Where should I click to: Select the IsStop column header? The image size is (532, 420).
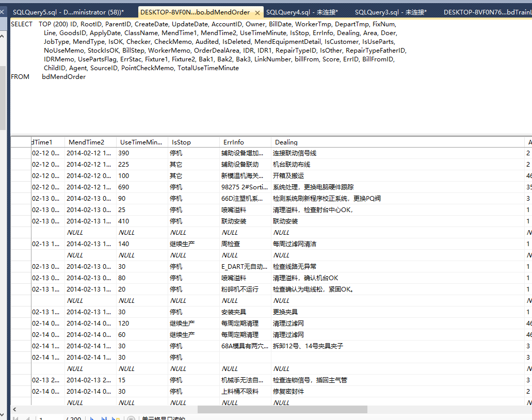coord(194,142)
